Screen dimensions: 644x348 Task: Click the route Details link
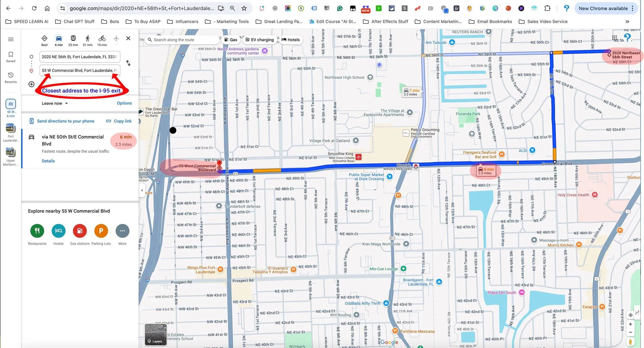pos(48,161)
